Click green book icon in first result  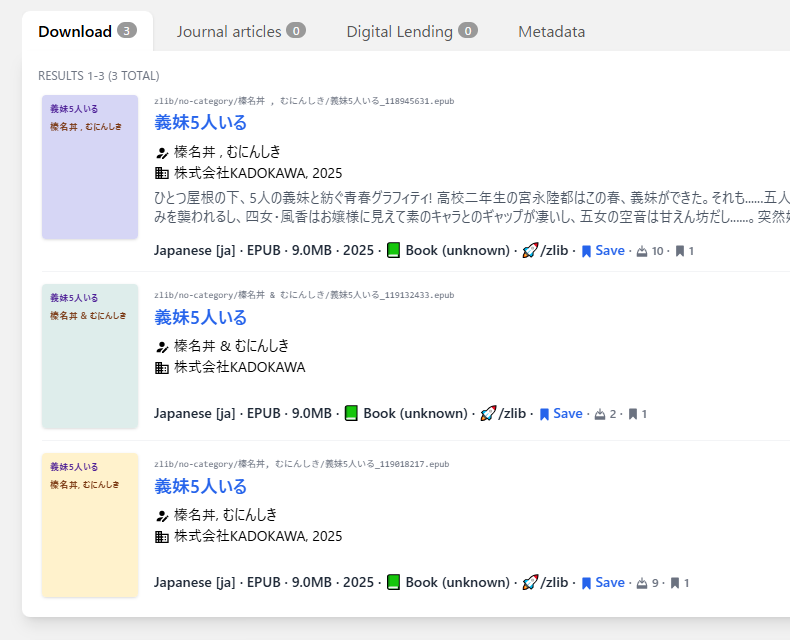[x=393, y=250]
